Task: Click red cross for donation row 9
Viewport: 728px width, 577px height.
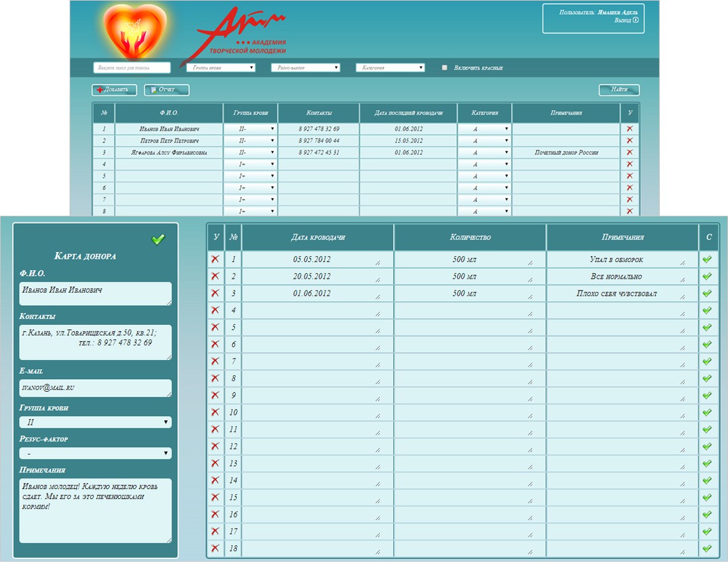Action: [x=215, y=395]
